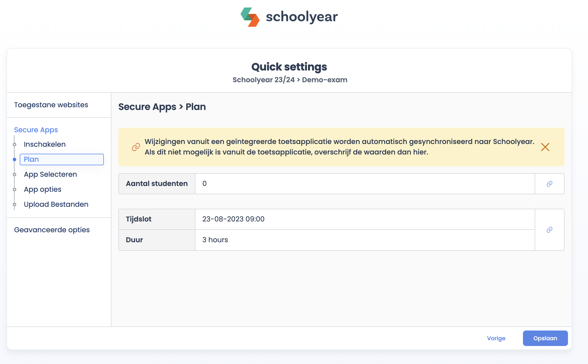The height and width of the screenshot is (364, 588).
Task: Click the Tijdslot date field
Action: [x=365, y=219]
